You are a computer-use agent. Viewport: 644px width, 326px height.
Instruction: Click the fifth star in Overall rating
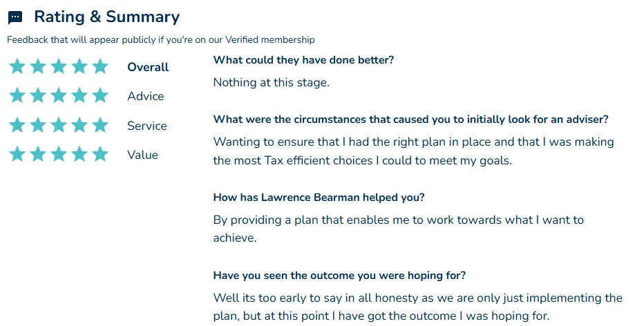tap(100, 66)
